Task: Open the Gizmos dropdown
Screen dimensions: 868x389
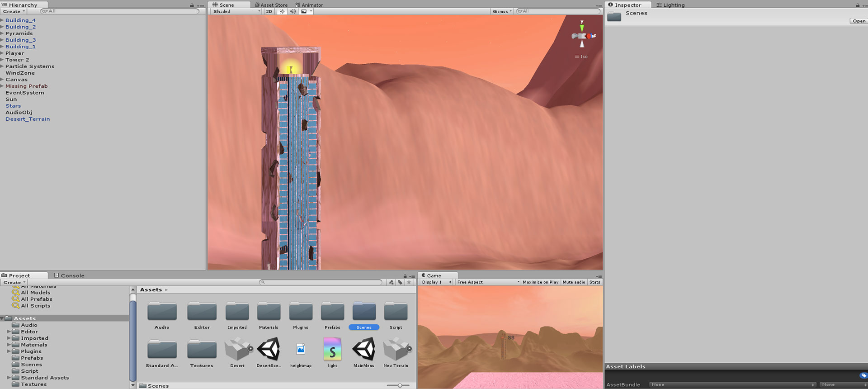Action: (502, 11)
